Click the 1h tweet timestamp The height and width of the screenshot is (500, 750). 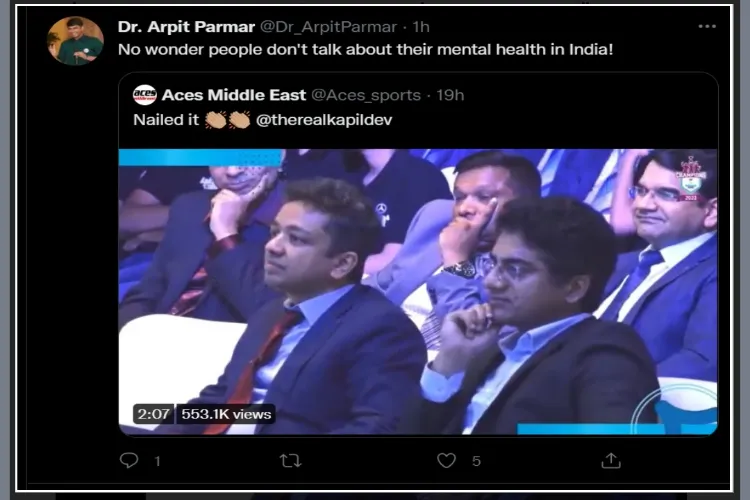coord(421,27)
